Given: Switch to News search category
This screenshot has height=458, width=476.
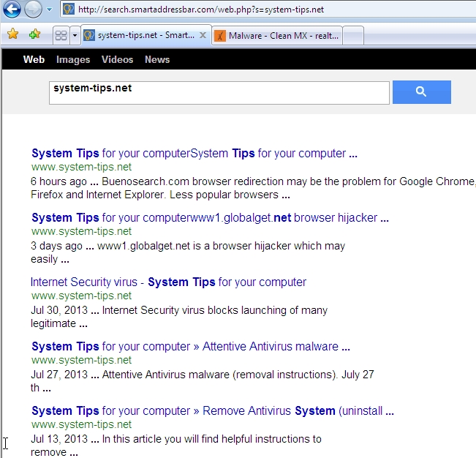Looking at the screenshot, I should click(157, 60).
